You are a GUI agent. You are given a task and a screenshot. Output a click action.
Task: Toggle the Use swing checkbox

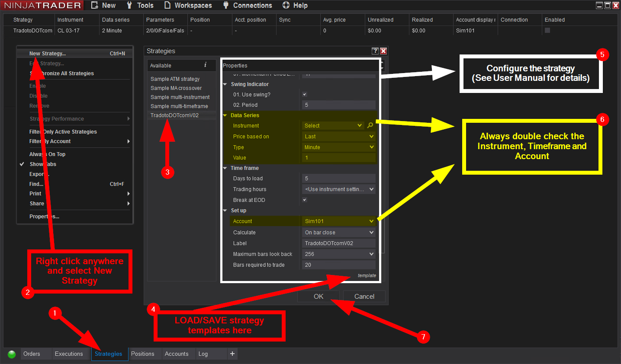pyautogui.click(x=305, y=94)
